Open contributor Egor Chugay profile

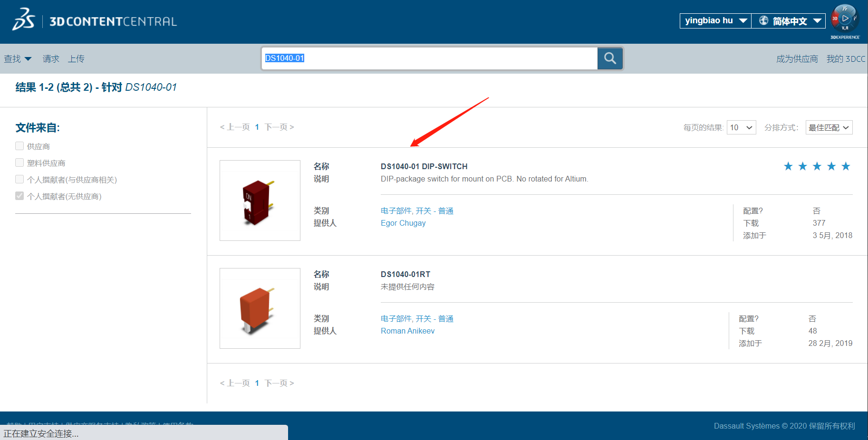point(403,223)
